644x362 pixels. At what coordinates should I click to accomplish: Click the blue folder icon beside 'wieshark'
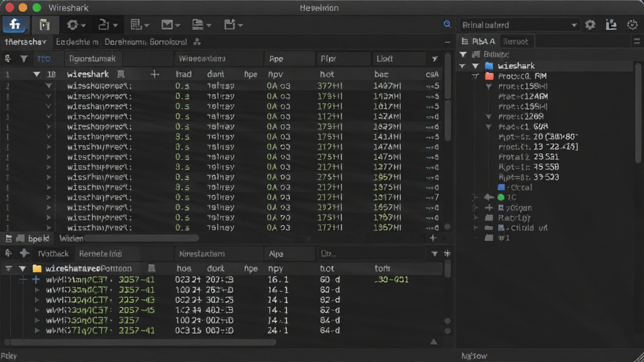coord(489,65)
